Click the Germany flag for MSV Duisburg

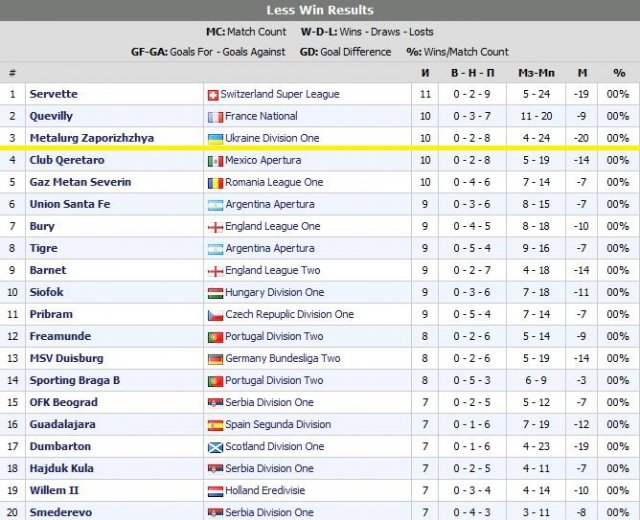213,359
